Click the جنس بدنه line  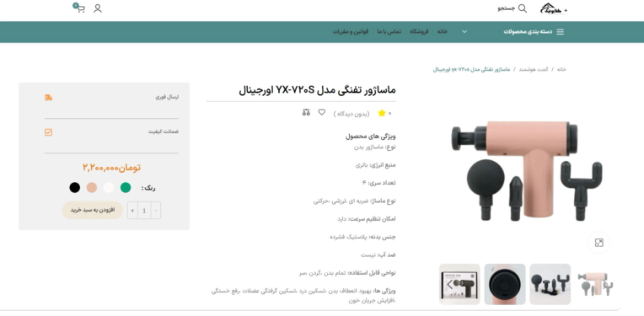click(362, 237)
